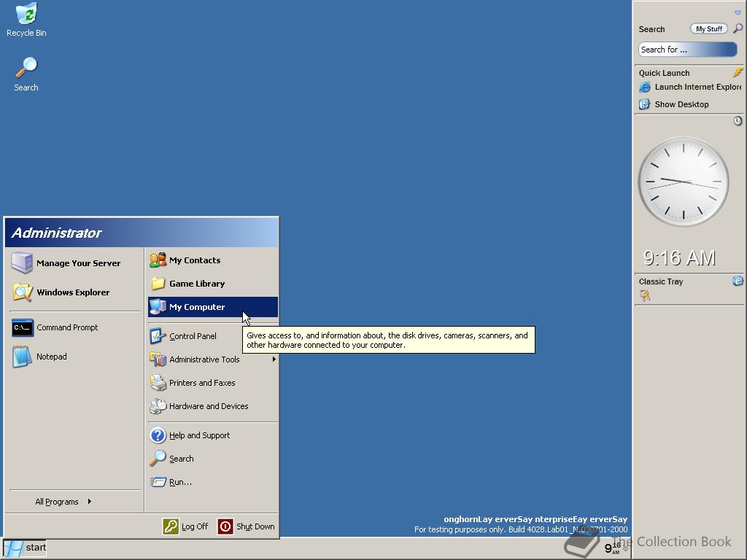The height and width of the screenshot is (560, 747).
Task: Open My Contacts icon
Action: point(158,260)
